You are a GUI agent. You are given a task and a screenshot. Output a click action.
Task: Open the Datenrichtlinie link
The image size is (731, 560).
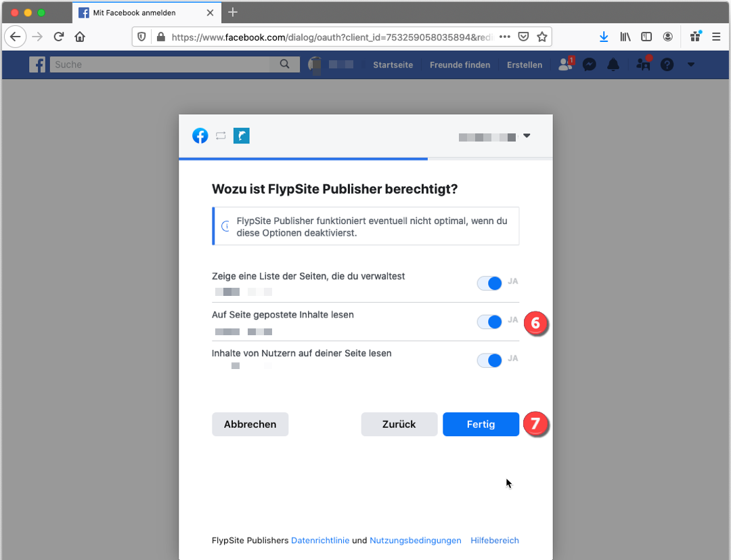(320, 540)
